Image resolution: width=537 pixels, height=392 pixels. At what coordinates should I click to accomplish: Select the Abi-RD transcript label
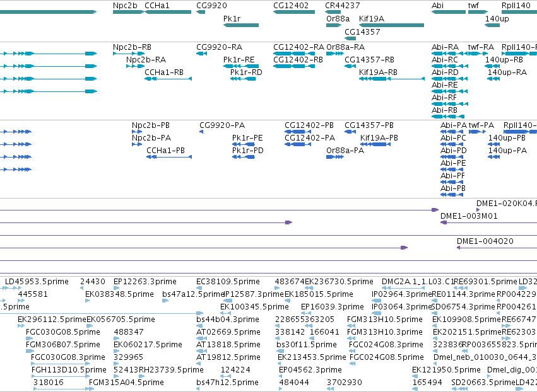coord(445,72)
